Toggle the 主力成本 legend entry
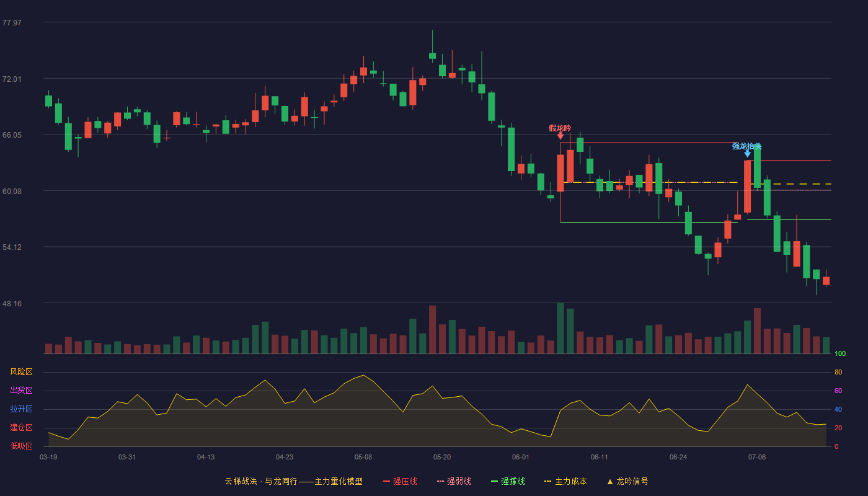The width and height of the screenshot is (868, 496). tap(565, 481)
